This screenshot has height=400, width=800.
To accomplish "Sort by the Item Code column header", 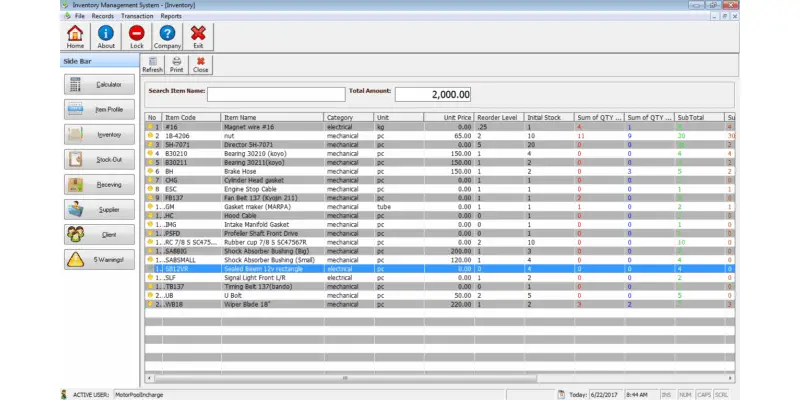I will (191, 117).
